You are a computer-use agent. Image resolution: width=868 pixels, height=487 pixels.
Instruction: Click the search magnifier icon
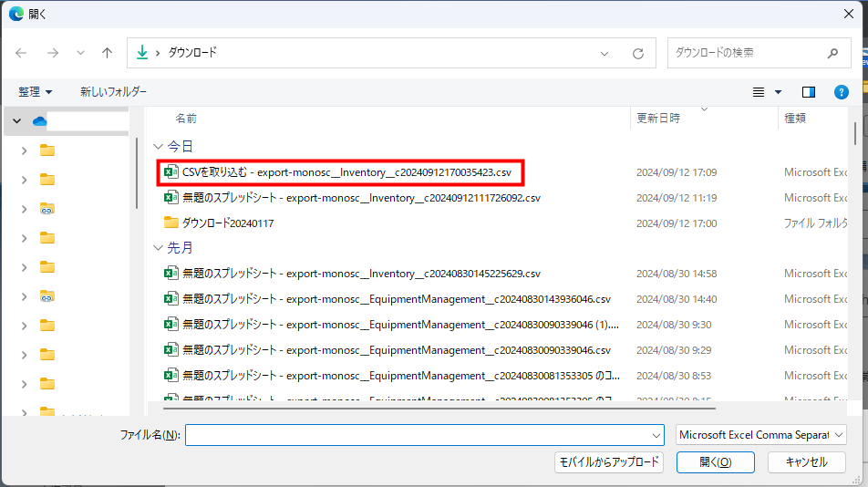pyautogui.click(x=832, y=53)
